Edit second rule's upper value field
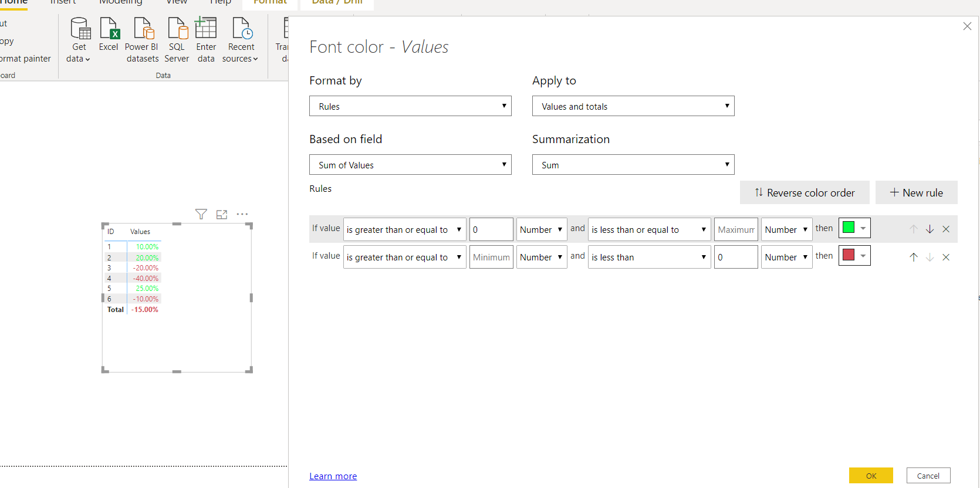 tap(736, 257)
